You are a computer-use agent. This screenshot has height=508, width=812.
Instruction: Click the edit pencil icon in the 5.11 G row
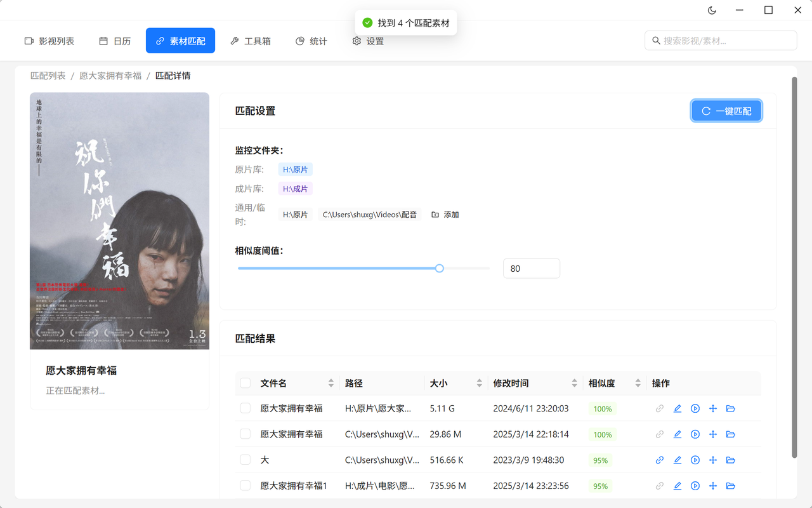click(x=678, y=408)
